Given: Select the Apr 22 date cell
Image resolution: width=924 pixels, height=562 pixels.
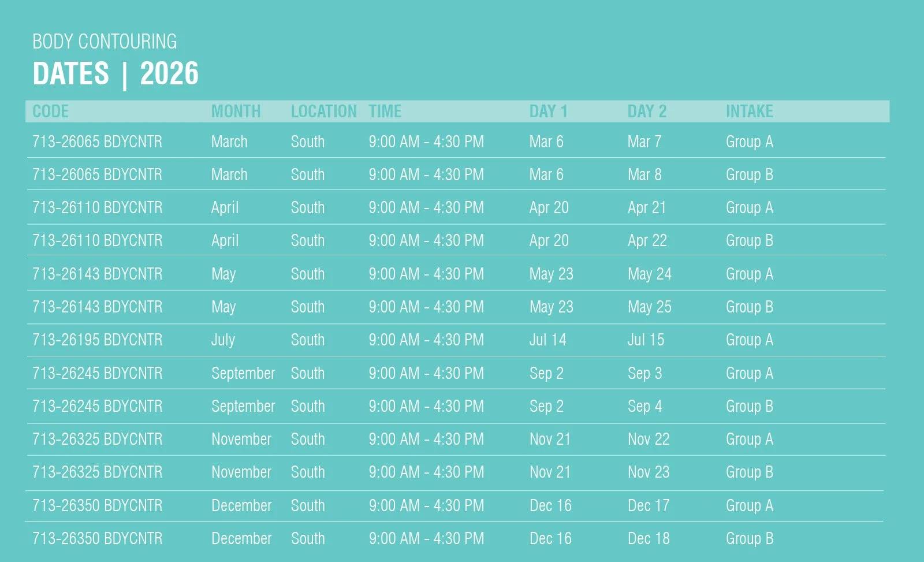Looking at the screenshot, I should 647,240.
